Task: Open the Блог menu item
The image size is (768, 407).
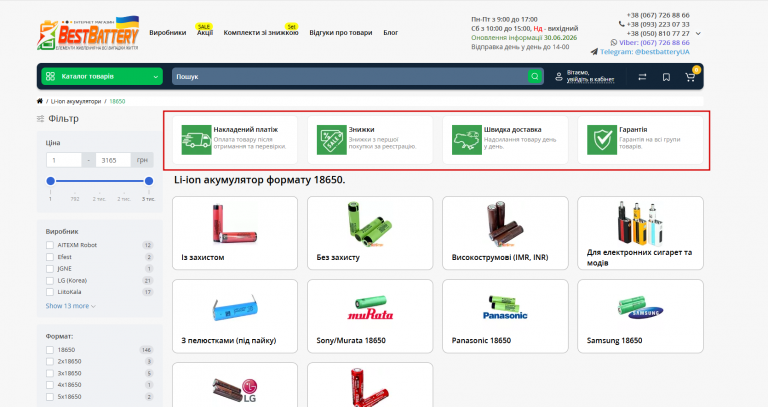Action: pos(390,33)
